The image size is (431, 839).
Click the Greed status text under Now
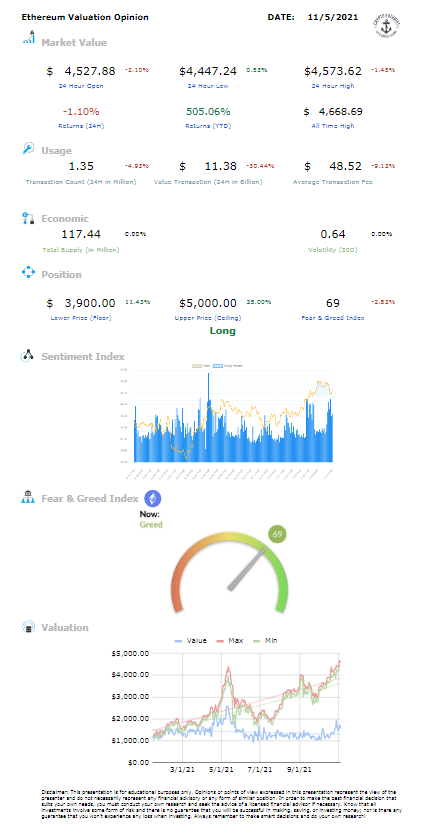[151, 524]
